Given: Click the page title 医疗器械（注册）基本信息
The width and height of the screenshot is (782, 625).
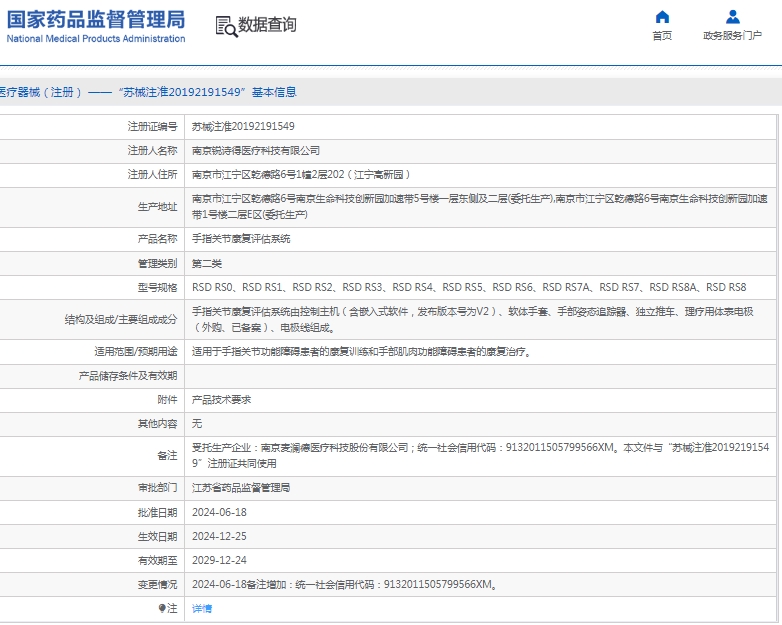Looking at the screenshot, I should (x=148, y=92).
